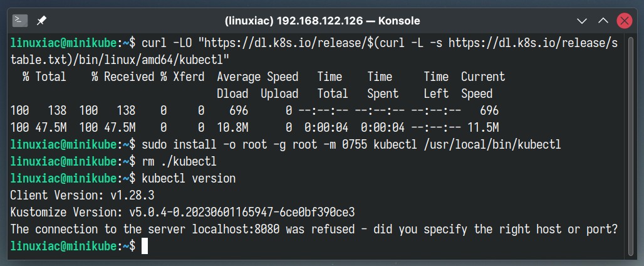This screenshot has width=644, height=266.
Task: Open the Konsole terminal window menu icon
Action: point(19,21)
